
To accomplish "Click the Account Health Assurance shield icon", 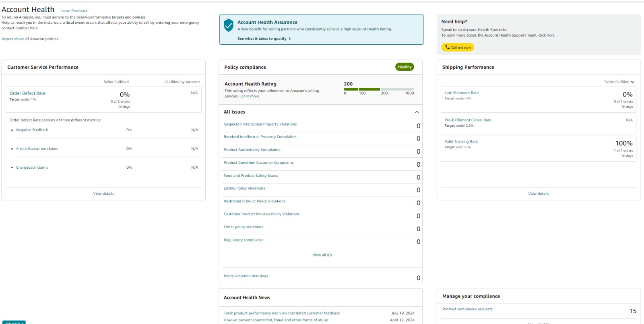I will 228,25.
